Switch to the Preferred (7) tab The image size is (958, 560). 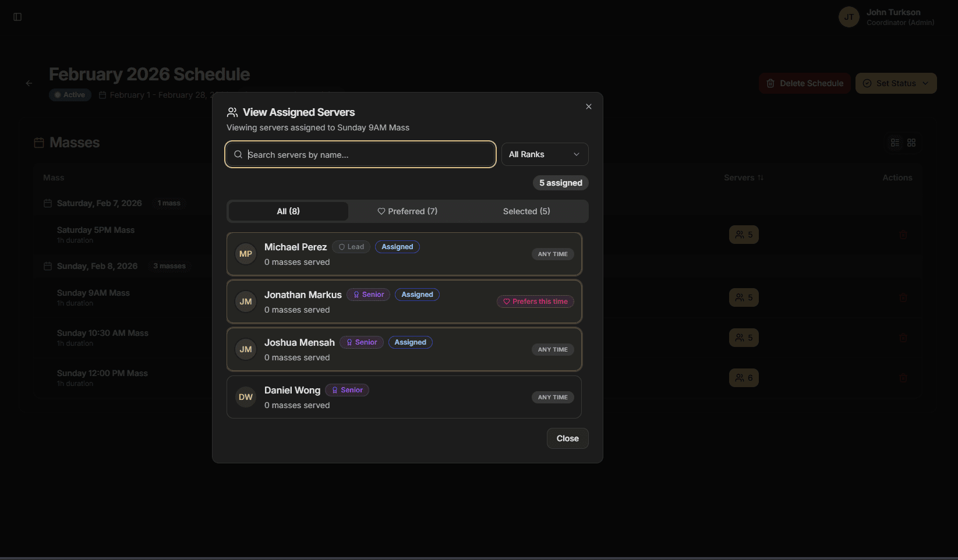[x=407, y=211]
